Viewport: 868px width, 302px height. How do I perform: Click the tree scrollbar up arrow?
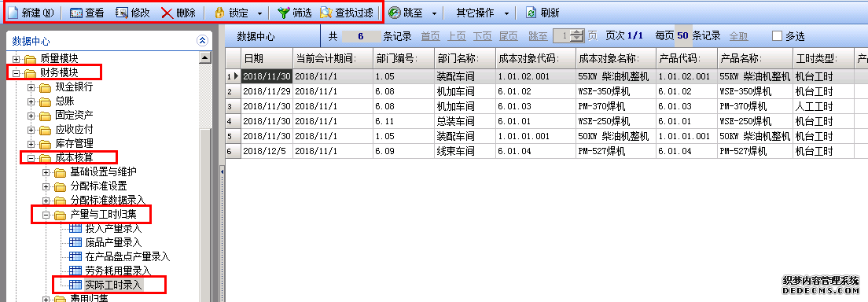click(205, 57)
